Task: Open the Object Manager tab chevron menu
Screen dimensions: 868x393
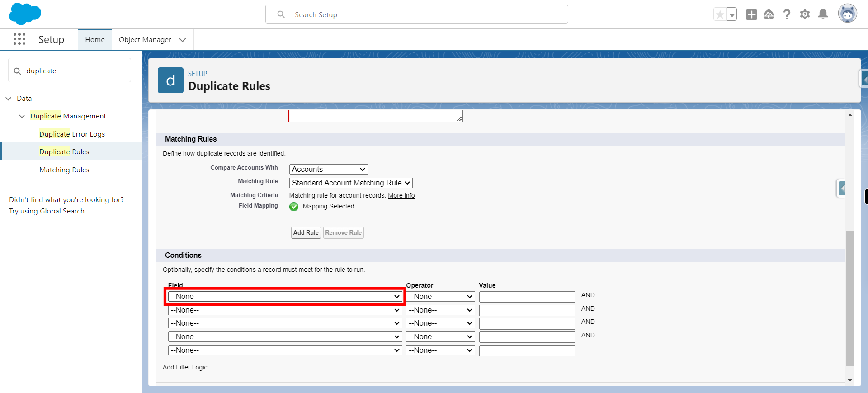Action: tap(183, 40)
